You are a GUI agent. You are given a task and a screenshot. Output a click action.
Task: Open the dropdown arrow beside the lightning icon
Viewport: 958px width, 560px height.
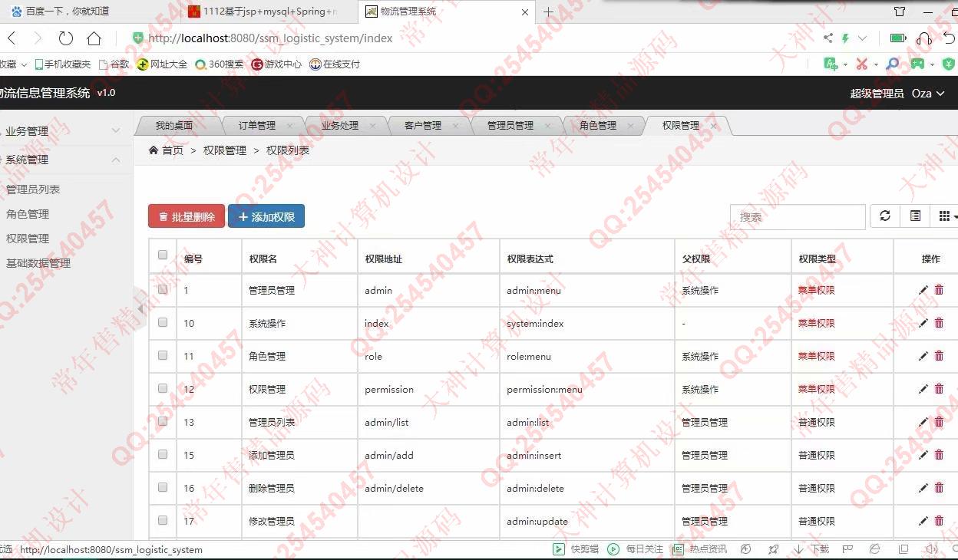click(x=862, y=38)
